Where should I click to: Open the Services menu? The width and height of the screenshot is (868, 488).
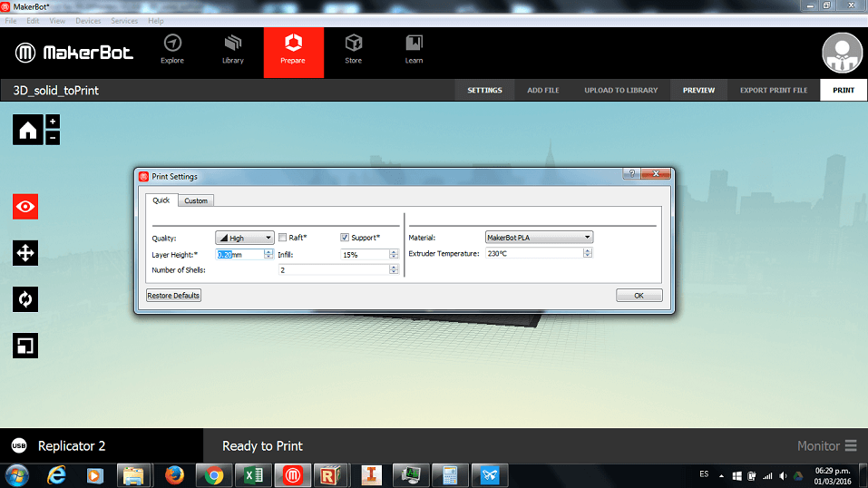(124, 21)
